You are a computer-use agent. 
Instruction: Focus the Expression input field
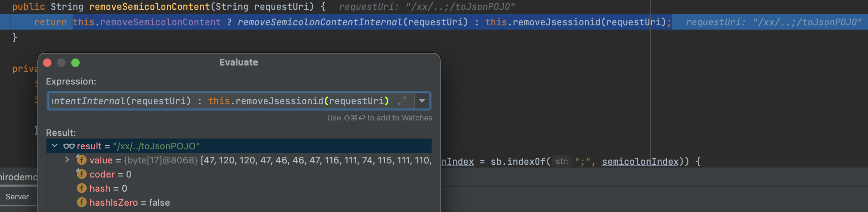222,101
